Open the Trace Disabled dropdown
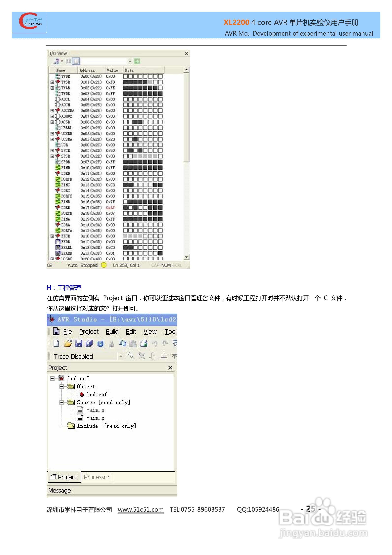This screenshot has width=392, height=555. (x=121, y=356)
